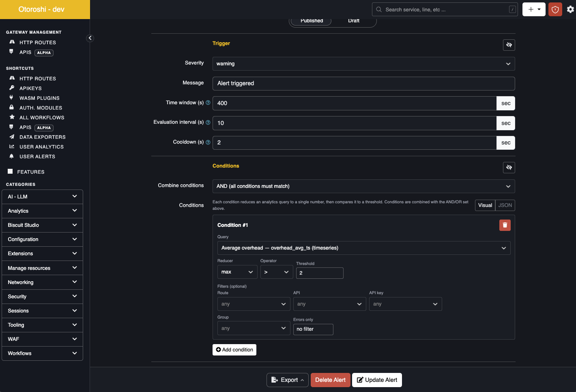Screen dimensions: 576x392
Task: Open the plus add-new dropdown in top bar
Action: pos(534,9)
